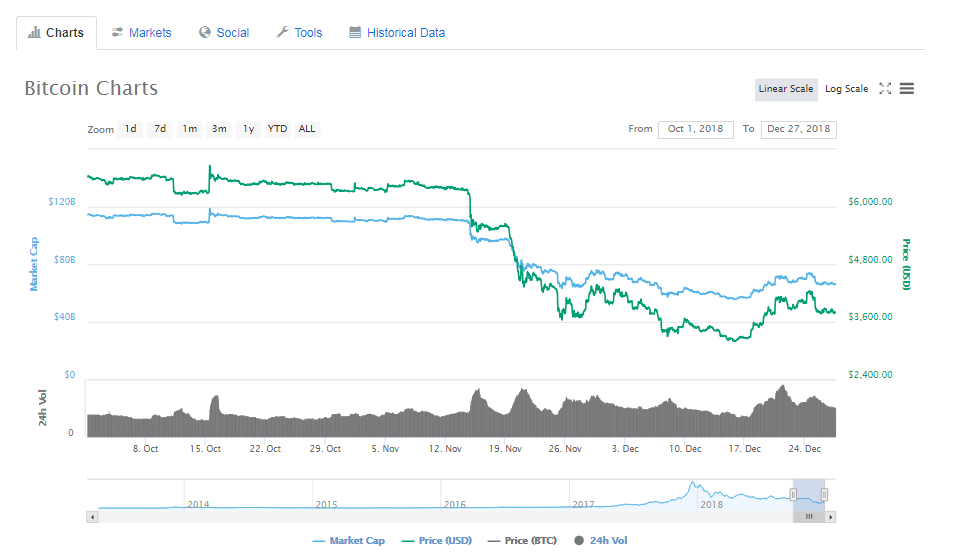
Task: Click the 24. Dec date axis label
Action: click(805, 449)
